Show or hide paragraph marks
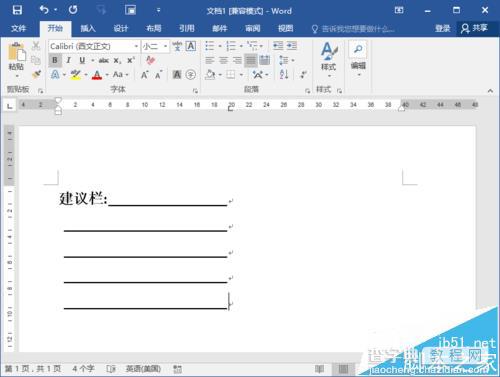 click(x=303, y=74)
